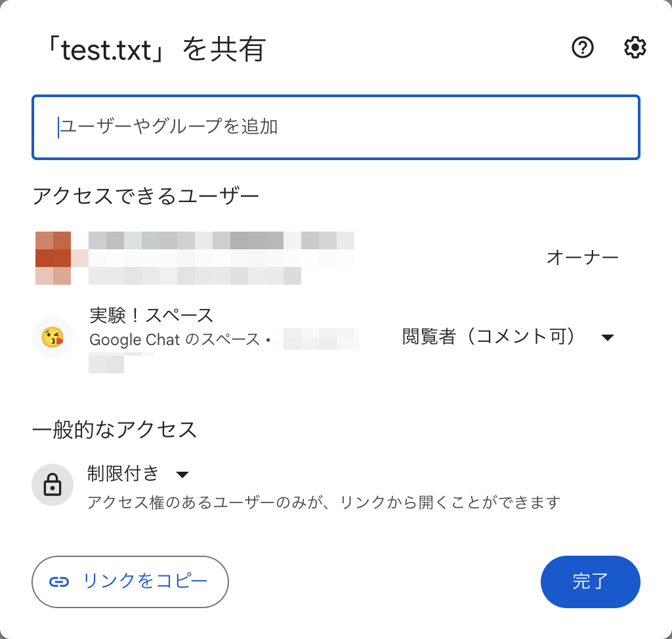Select the 「test.txt」を共有 dialog title
The image size is (672, 639).
157,49
